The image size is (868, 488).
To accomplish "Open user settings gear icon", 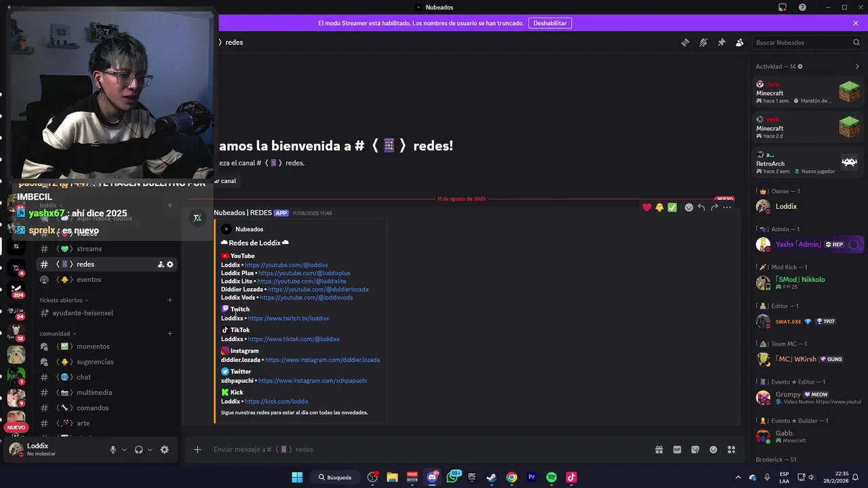I will click(x=164, y=449).
